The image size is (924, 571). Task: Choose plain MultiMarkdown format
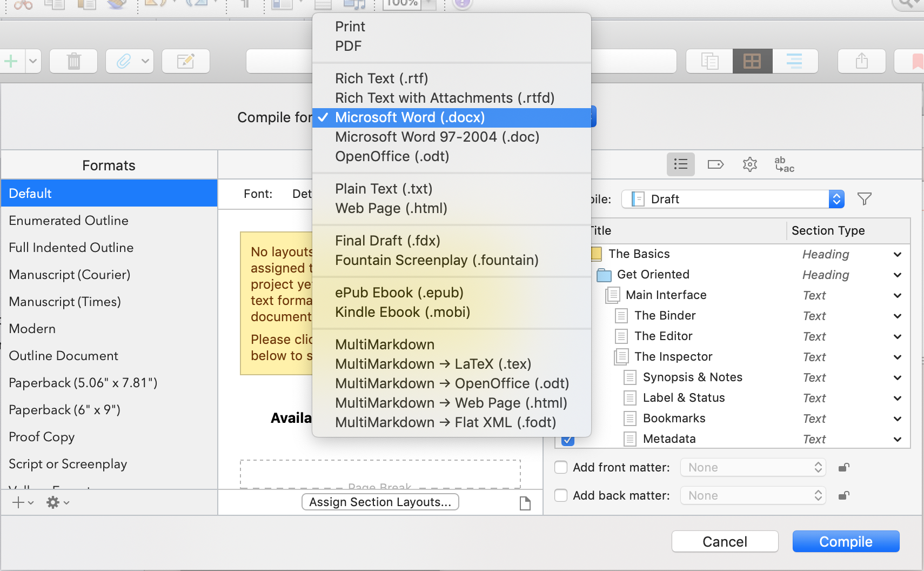tap(452, 344)
